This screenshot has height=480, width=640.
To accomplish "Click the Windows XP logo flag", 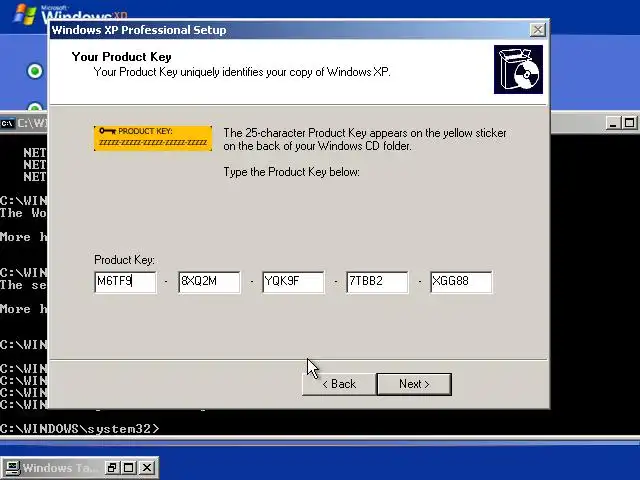I will point(24,14).
